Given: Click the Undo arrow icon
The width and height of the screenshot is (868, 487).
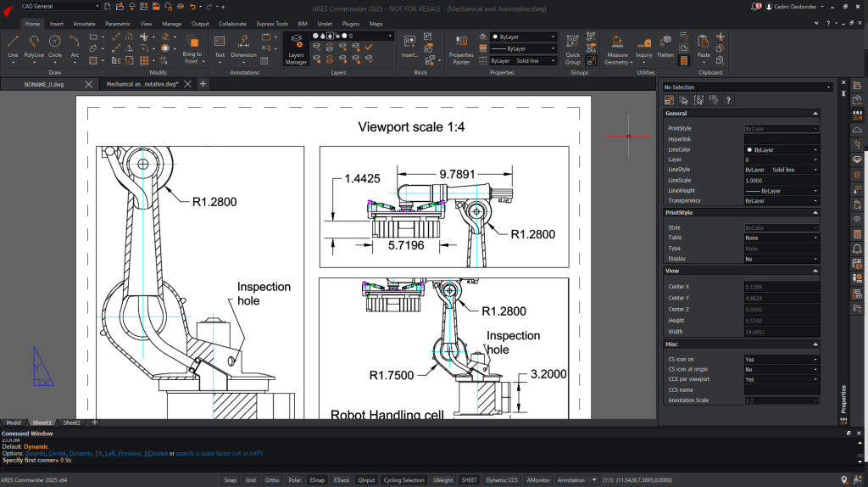Looking at the screenshot, I should pyautogui.click(x=192, y=7).
